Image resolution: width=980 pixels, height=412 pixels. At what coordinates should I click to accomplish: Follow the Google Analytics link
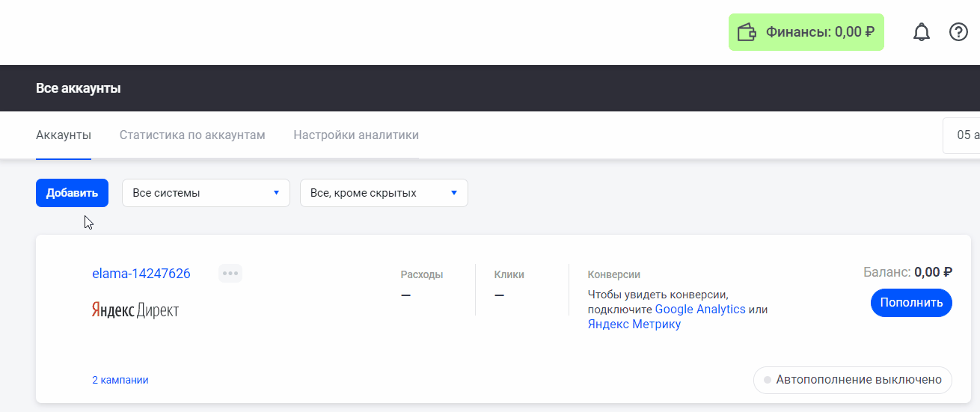[700, 310]
